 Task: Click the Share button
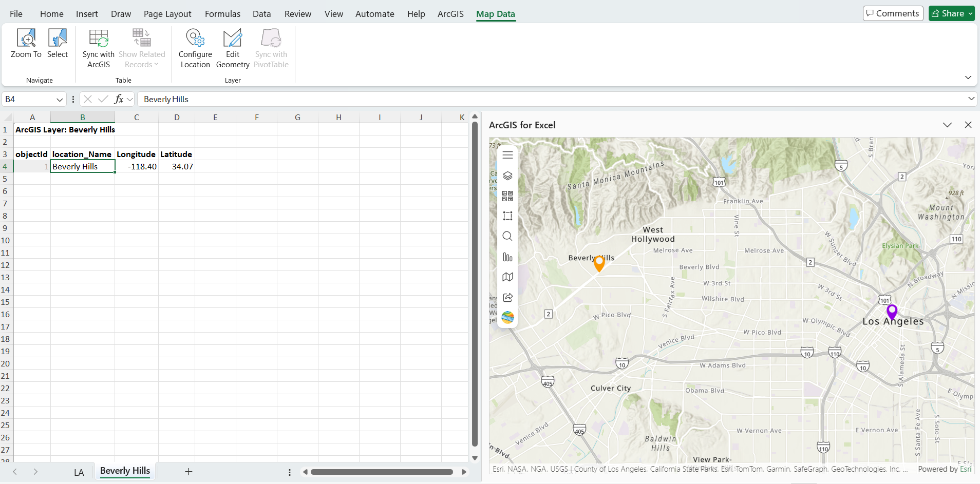click(x=948, y=13)
